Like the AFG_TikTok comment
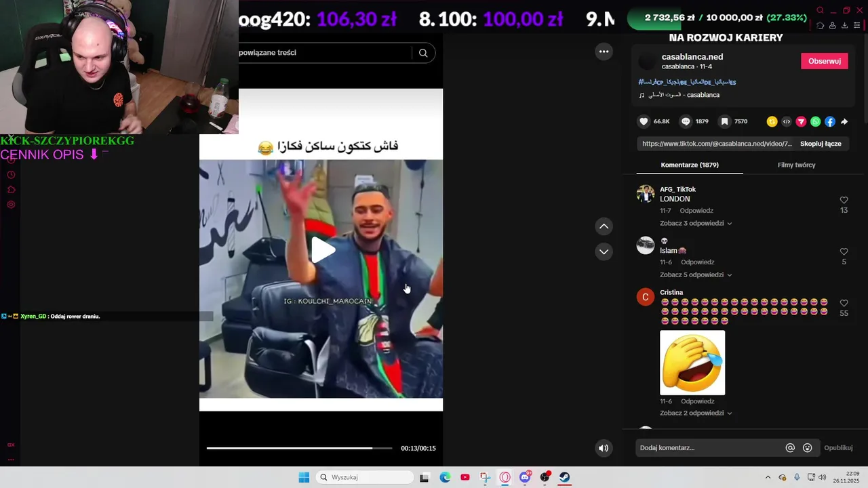This screenshot has height=488, width=868. click(844, 201)
